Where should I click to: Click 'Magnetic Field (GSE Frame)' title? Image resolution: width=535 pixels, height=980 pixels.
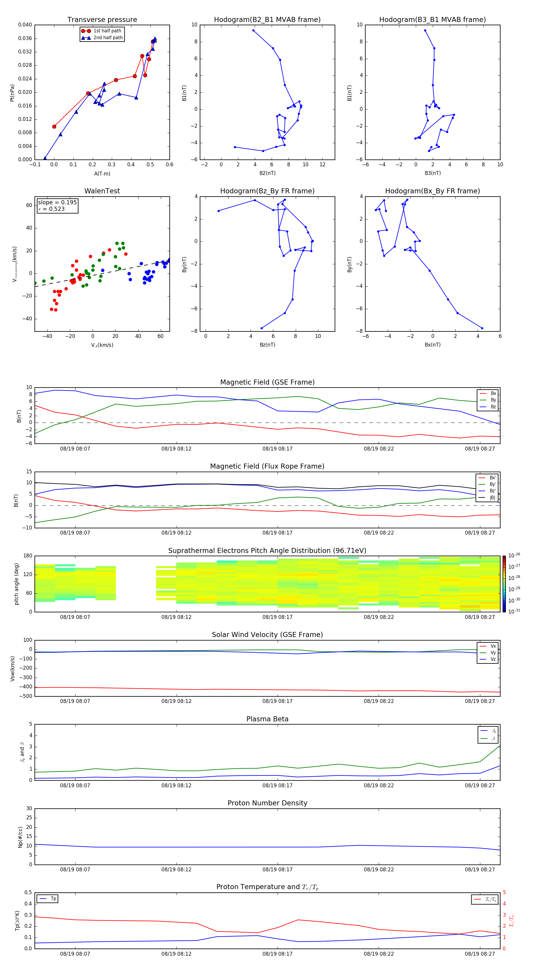(267, 382)
